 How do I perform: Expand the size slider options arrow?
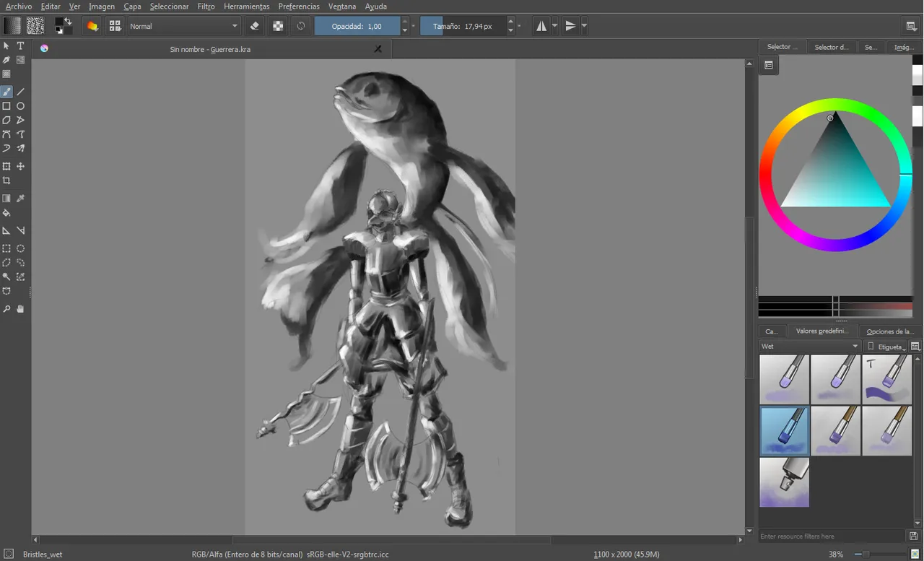coord(519,27)
